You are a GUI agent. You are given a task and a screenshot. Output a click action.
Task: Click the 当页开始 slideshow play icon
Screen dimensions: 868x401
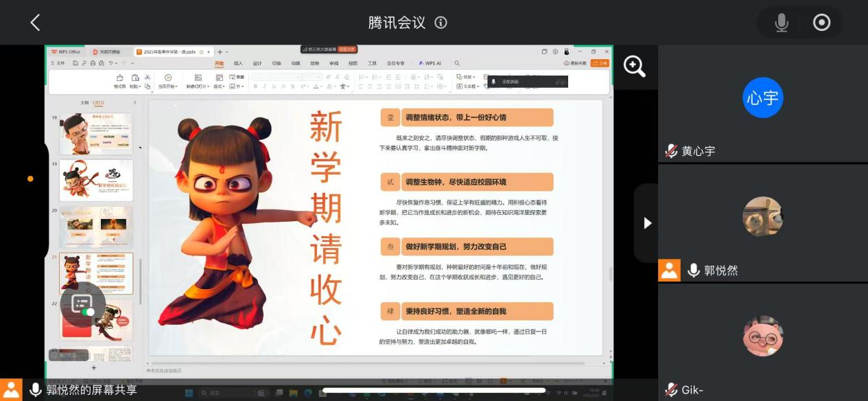tap(167, 78)
